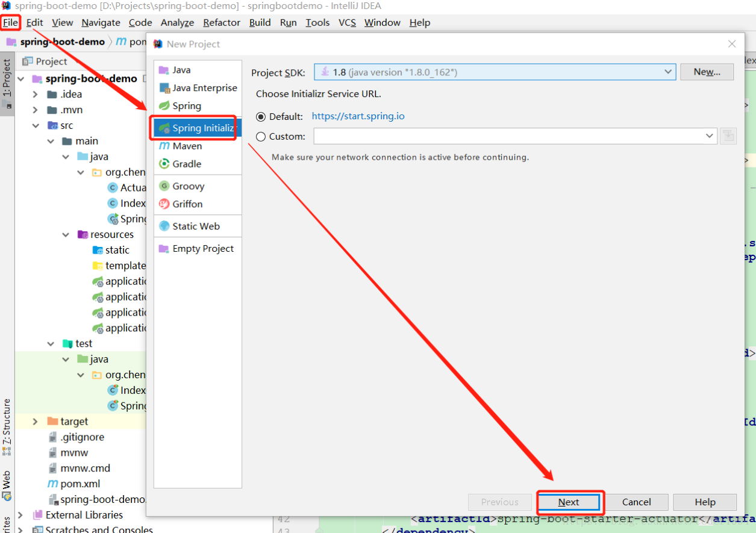Select the templates folder in tree

pyautogui.click(x=125, y=266)
